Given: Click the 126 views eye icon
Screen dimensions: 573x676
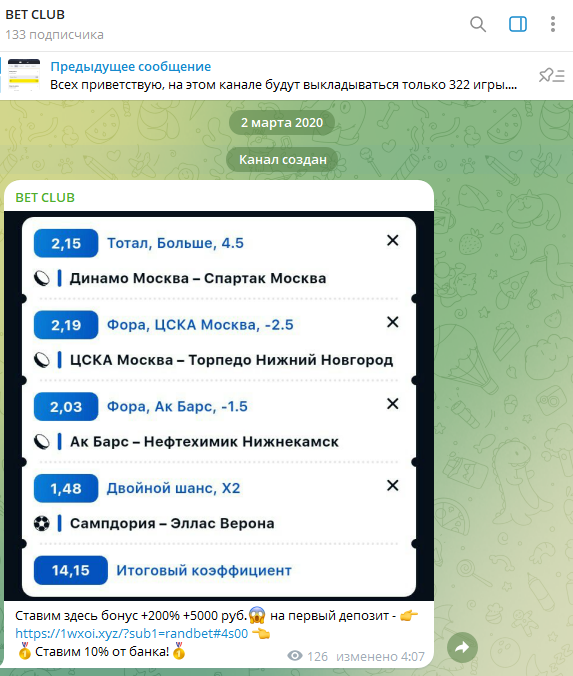Looking at the screenshot, I should [x=295, y=656].
